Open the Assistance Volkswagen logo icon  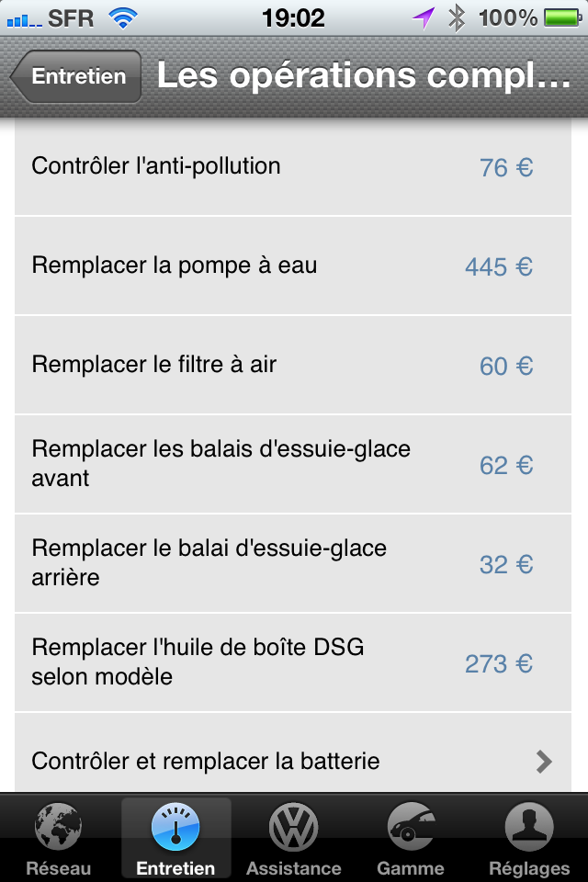(293, 827)
